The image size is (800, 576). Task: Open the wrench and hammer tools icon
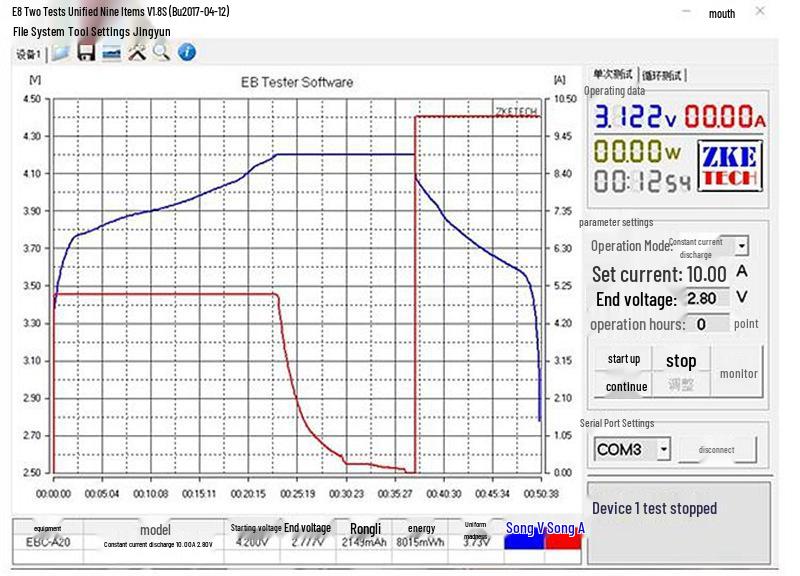pos(137,53)
